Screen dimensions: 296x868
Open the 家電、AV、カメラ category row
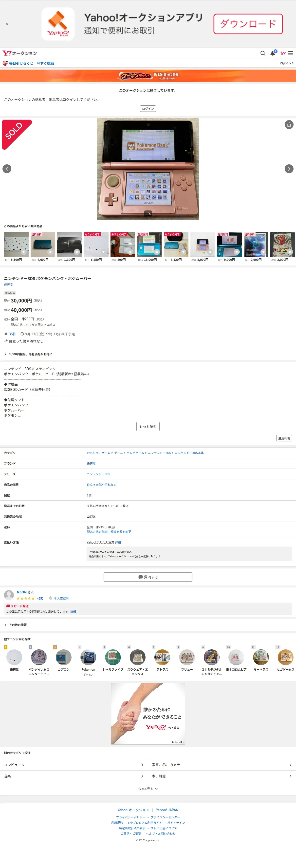coord(222,765)
